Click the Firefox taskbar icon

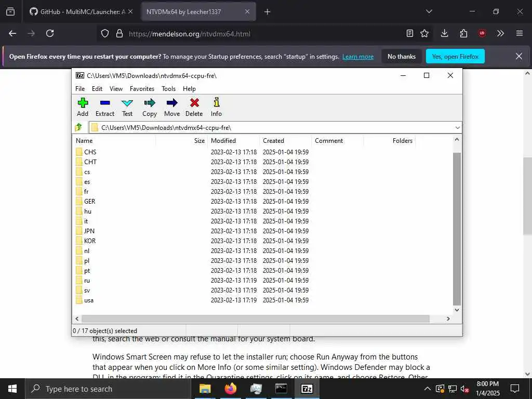point(230,389)
